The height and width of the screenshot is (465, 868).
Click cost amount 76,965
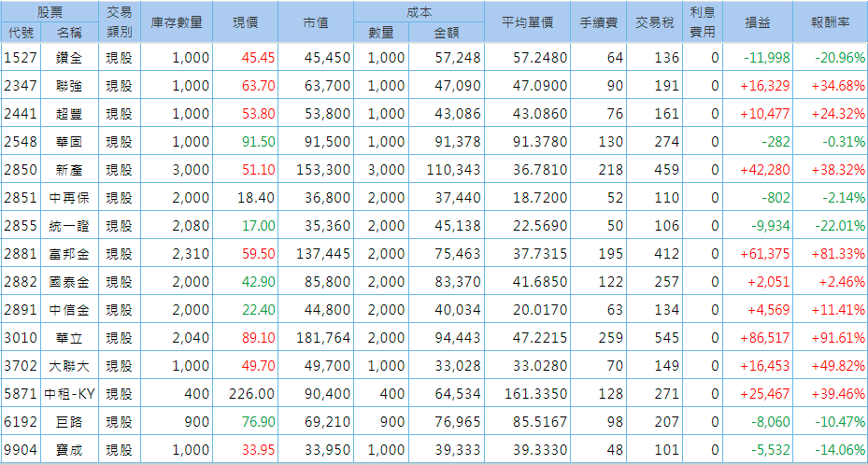click(x=457, y=422)
